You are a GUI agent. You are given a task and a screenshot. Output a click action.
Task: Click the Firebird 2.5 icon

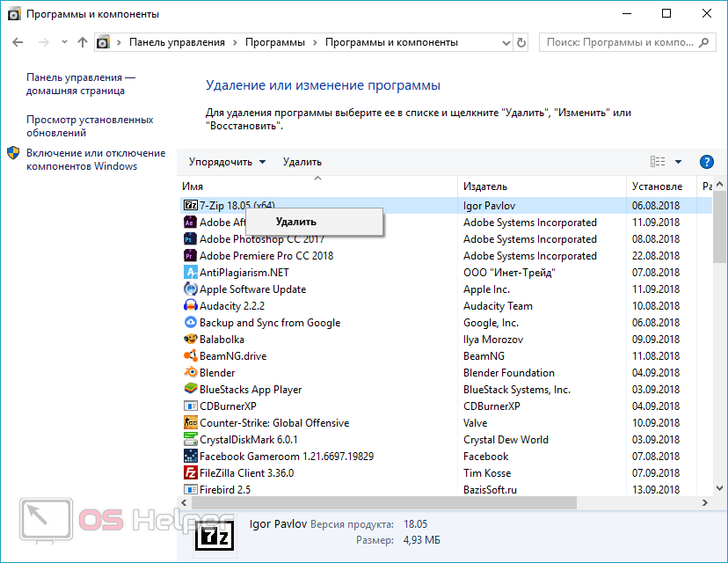click(191, 490)
